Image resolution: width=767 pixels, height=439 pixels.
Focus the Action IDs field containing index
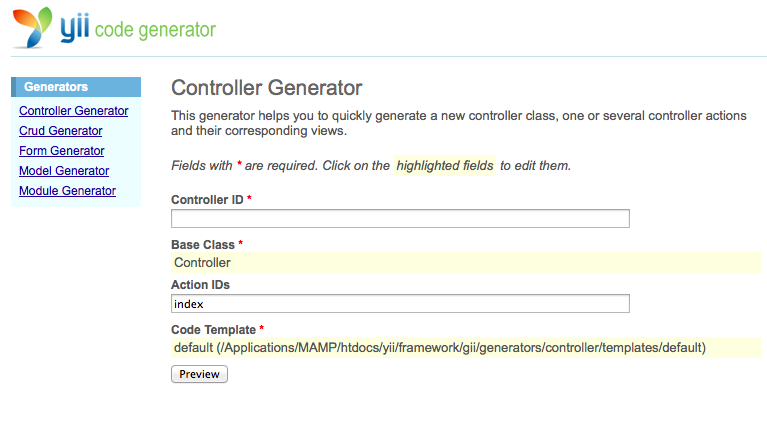click(400, 303)
